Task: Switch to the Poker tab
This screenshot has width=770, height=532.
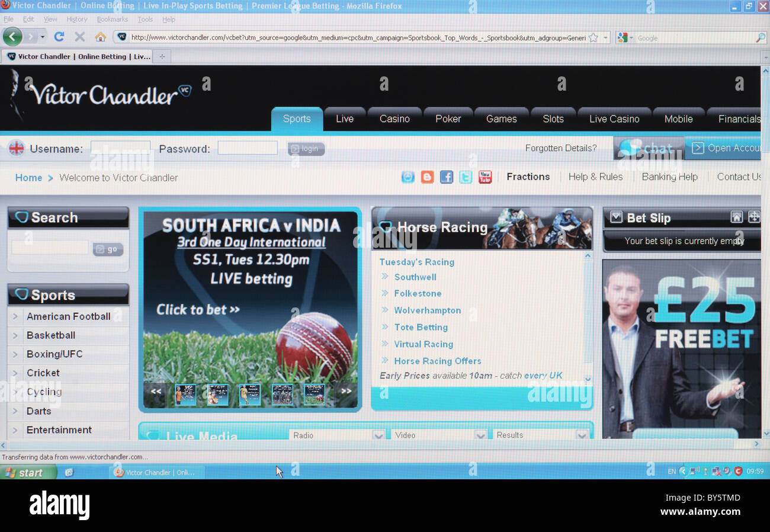Action: point(448,119)
